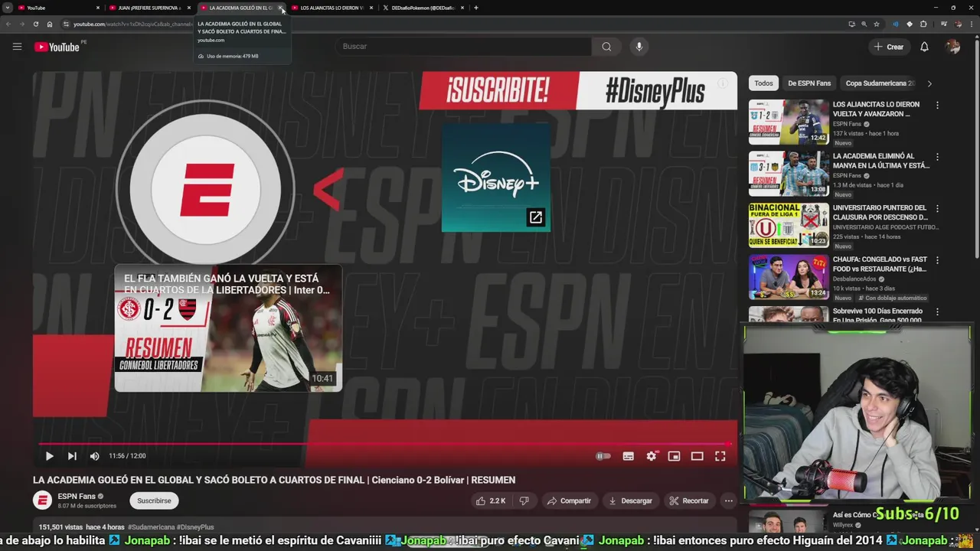Screen dimensions: 980x551
Task: Open the player settings gear
Action: [652, 456]
